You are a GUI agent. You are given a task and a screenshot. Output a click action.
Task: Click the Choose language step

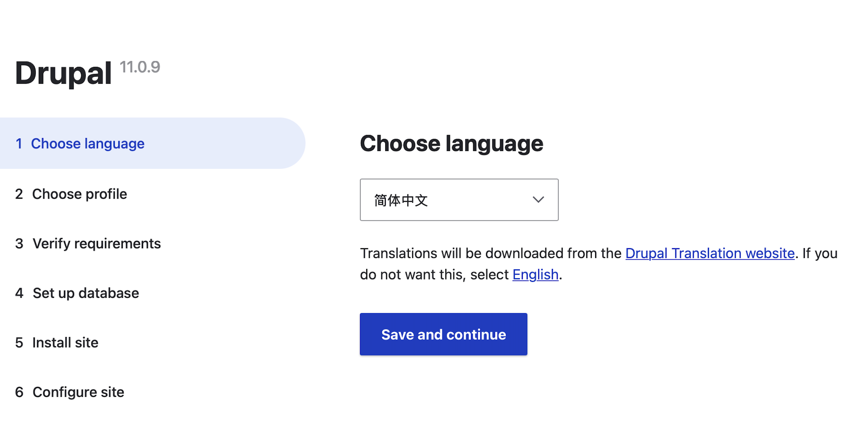[x=152, y=143]
